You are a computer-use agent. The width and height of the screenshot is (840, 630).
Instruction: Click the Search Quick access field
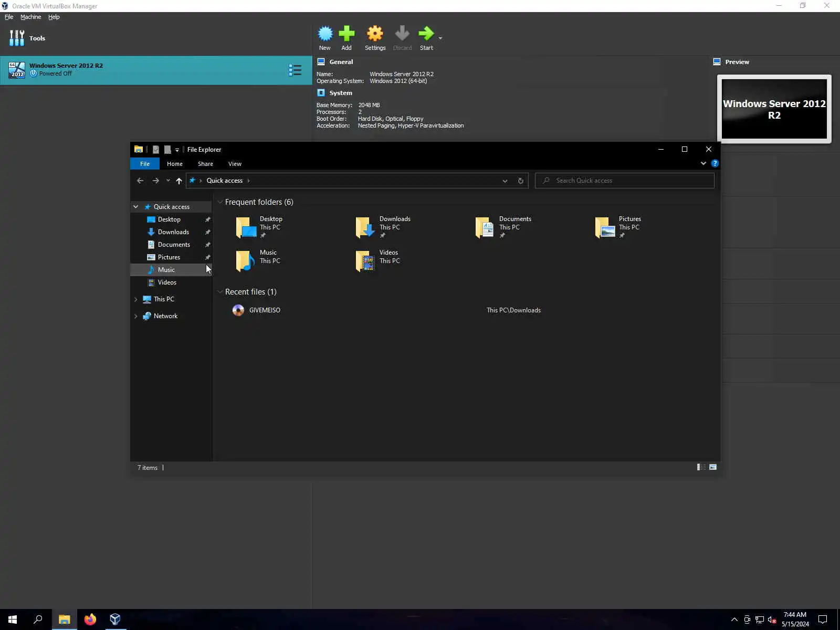point(625,181)
